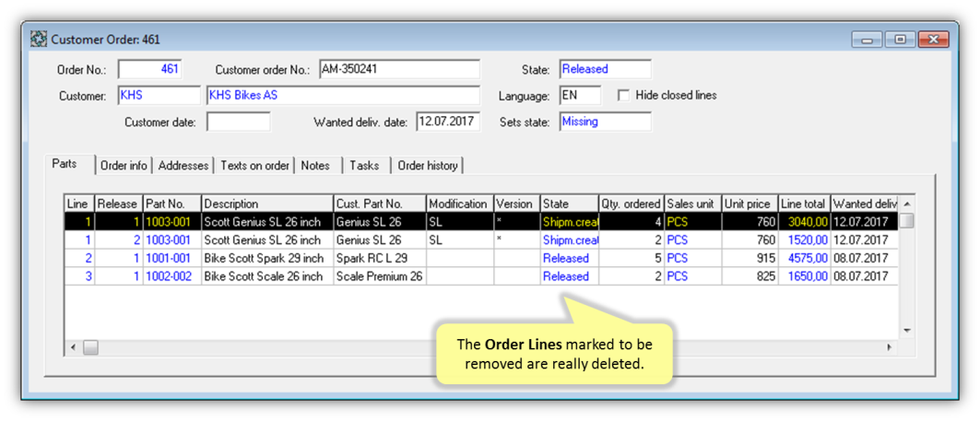Viewport: 980px width, 421px height.
Task: Click the Customer Order window title icon
Action: (x=39, y=40)
